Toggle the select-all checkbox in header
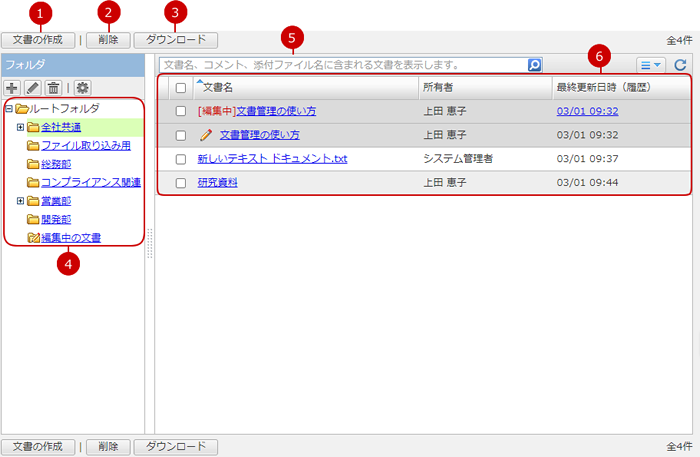 (181, 87)
